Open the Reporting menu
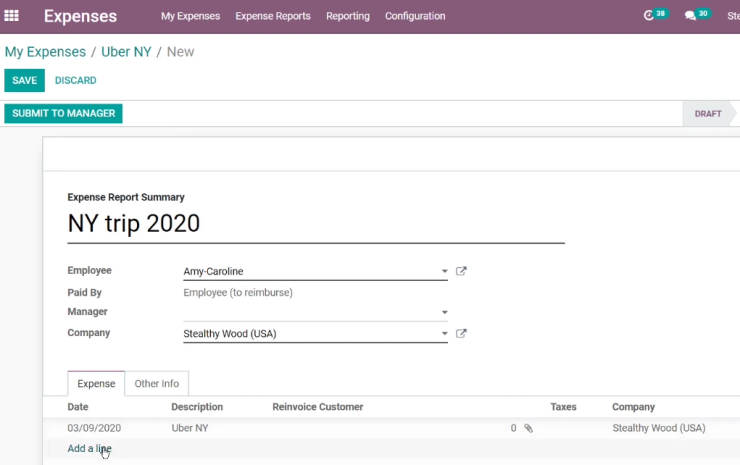The height and width of the screenshot is (465, 740). (x=348, y=16)
